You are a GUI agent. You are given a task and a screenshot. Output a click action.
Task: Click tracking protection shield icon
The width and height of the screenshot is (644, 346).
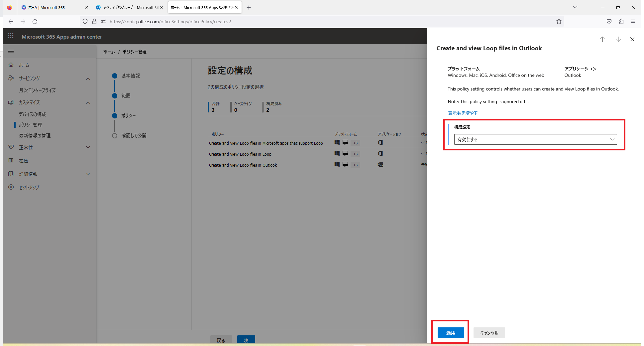(x=85, y=21)
